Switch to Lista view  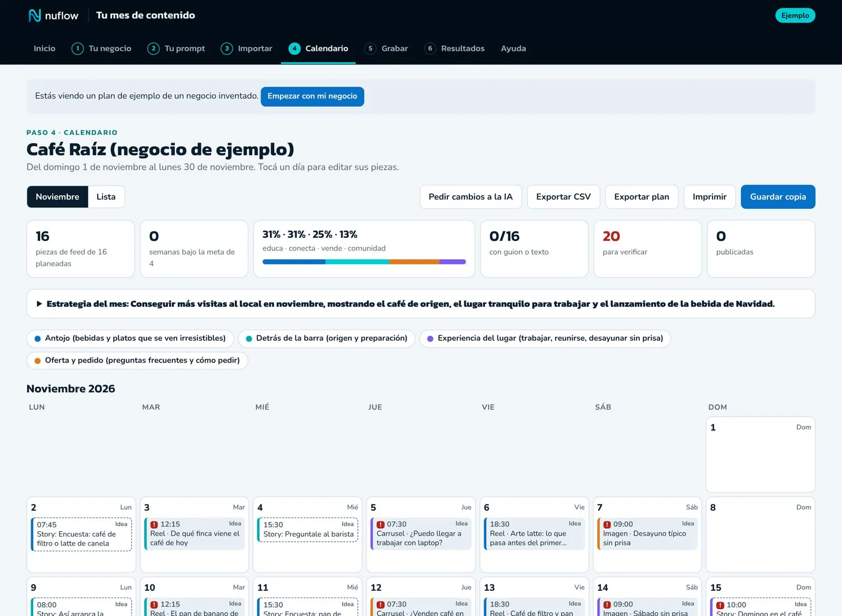(106, 197)
